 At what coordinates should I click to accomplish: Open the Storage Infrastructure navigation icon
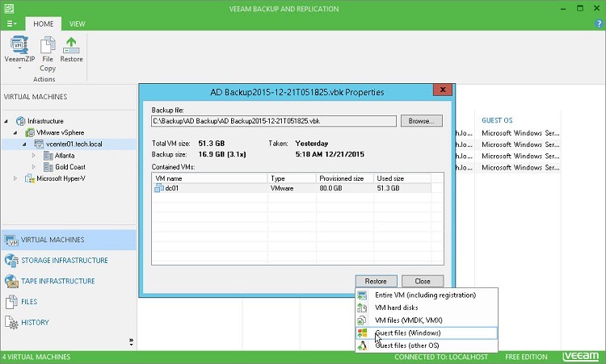[11, 261]
